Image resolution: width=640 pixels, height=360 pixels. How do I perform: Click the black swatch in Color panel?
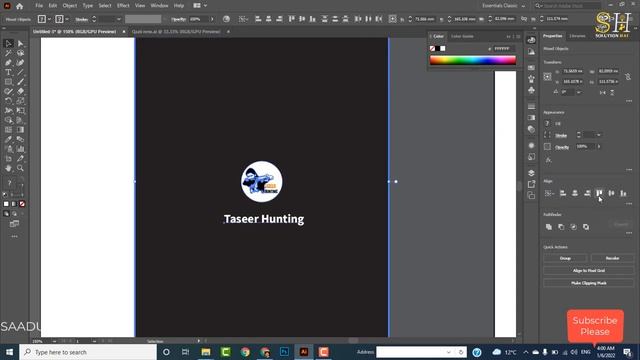(x=438, y=49)
